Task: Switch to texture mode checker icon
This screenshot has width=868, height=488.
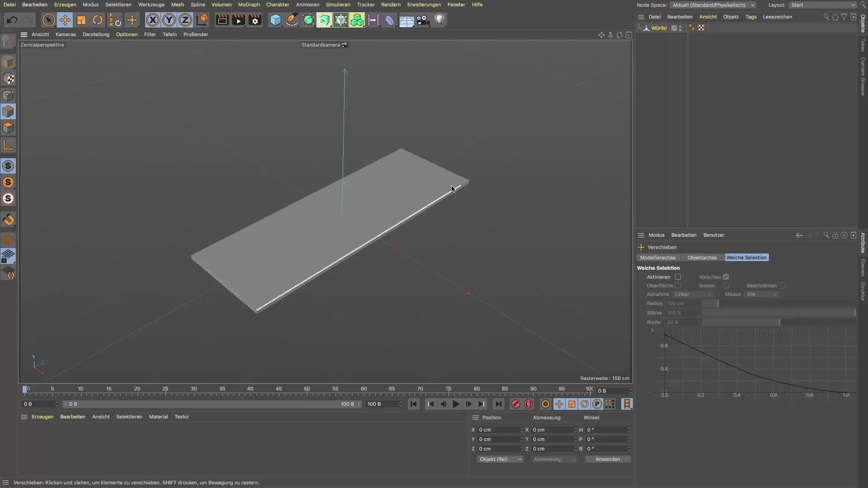Action: (x=8, y=79)
